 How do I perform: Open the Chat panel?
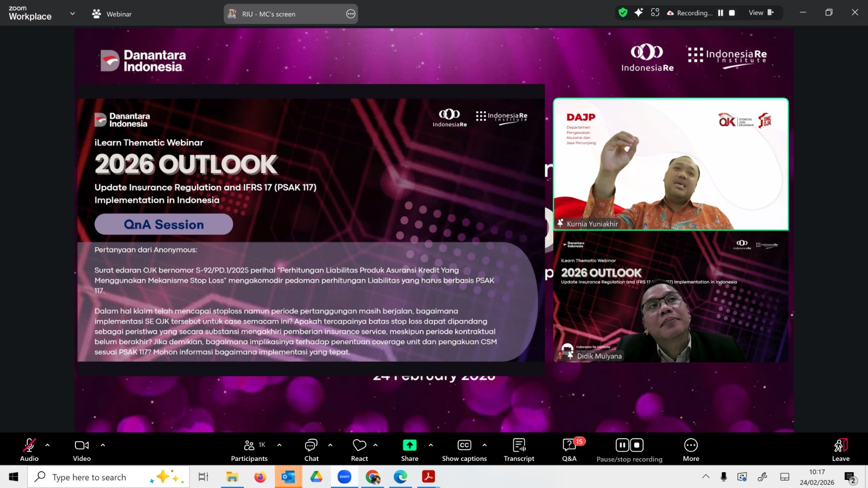pos(311,450)
